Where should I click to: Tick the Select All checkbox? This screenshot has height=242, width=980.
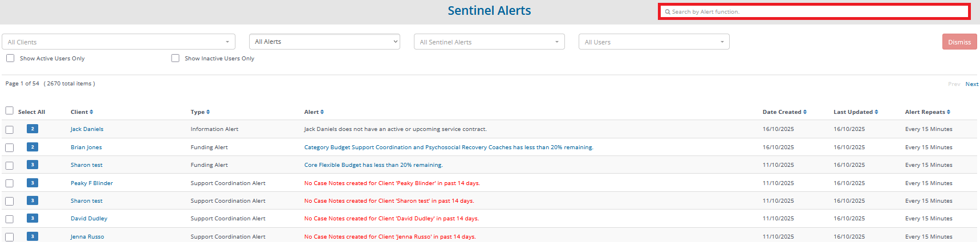click(x=10, y=110)
